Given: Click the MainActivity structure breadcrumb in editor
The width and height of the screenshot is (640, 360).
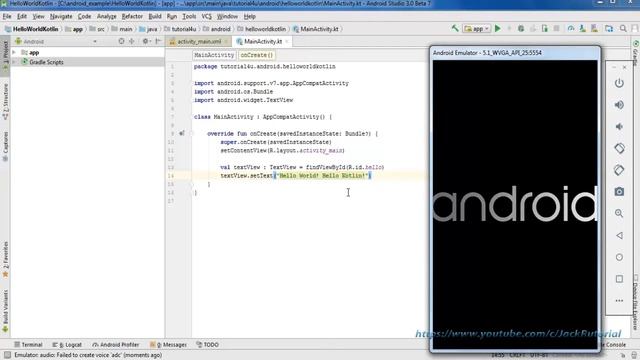Looking at the screenshot, I should tap(214, 55).
